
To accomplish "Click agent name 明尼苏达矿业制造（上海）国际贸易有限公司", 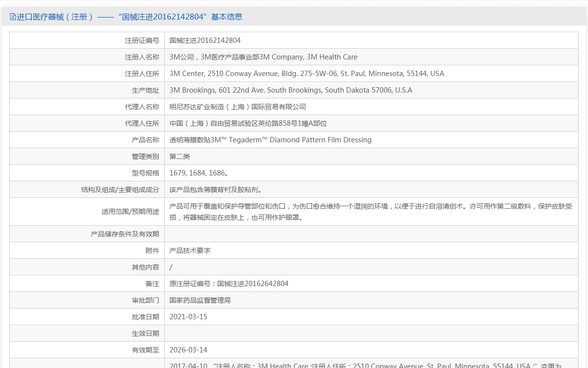I will (x=237, y=107).
